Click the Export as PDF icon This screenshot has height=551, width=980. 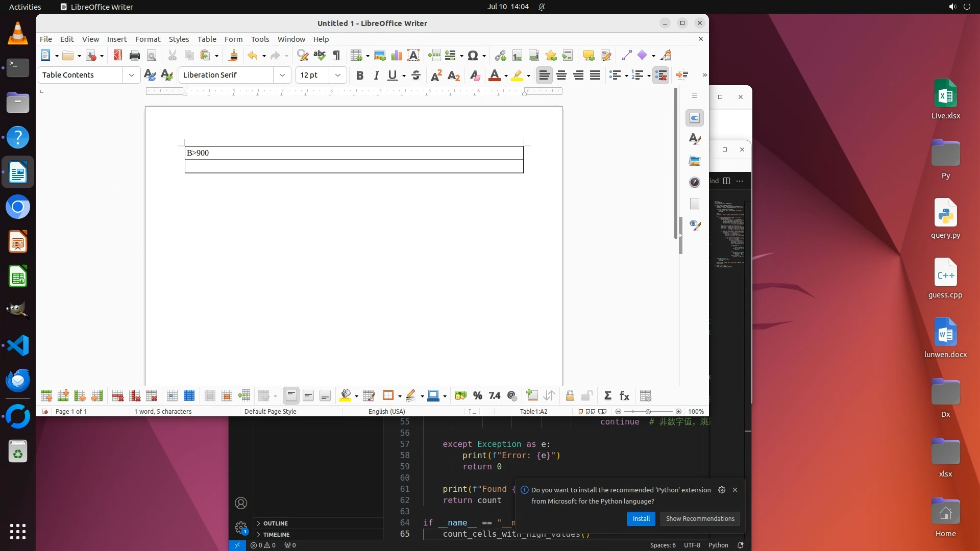coord(118,56)
